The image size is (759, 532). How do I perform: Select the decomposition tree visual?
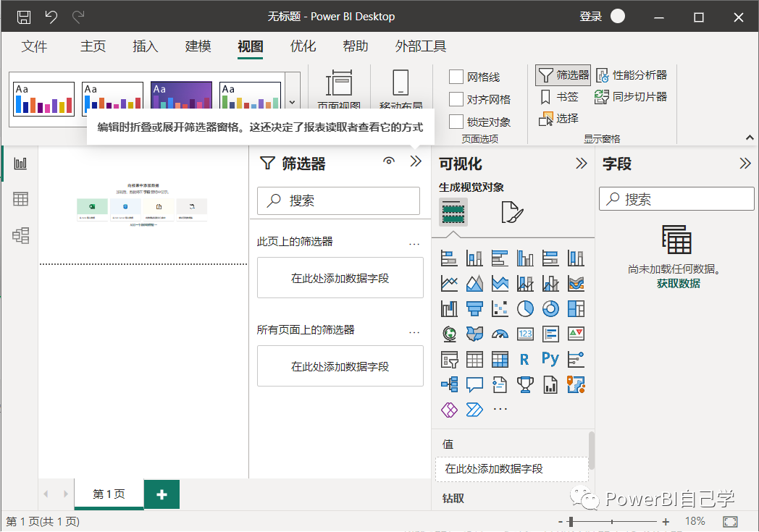(449, 384)
